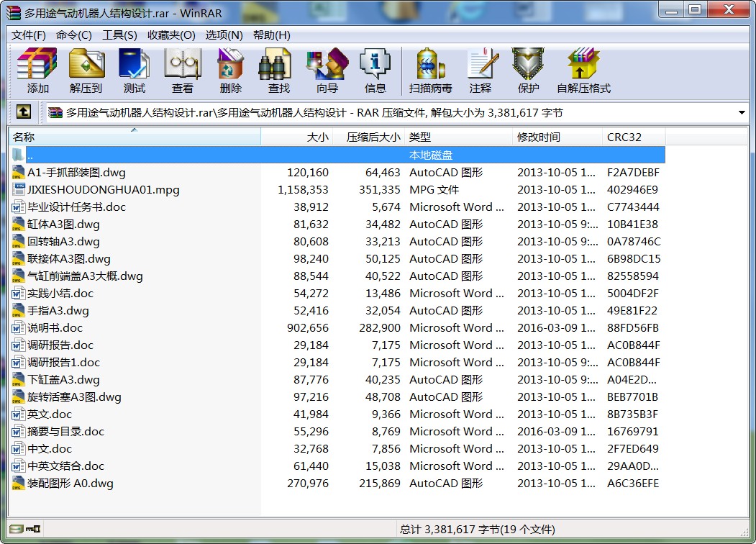This screenshot has height=544, width=756.
Task: Click the file icon of A1-手抓部装图.dwg
Action: pyautogui.click(x=18, y=172)
